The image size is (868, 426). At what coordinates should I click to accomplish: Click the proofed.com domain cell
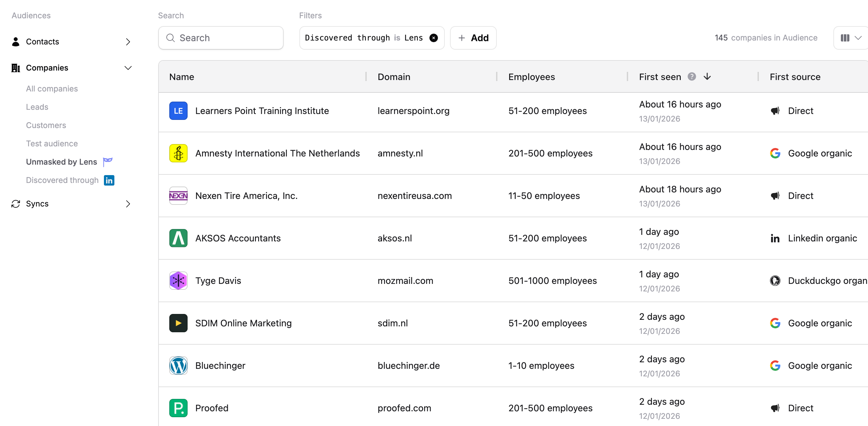click(x=404, y=408)
